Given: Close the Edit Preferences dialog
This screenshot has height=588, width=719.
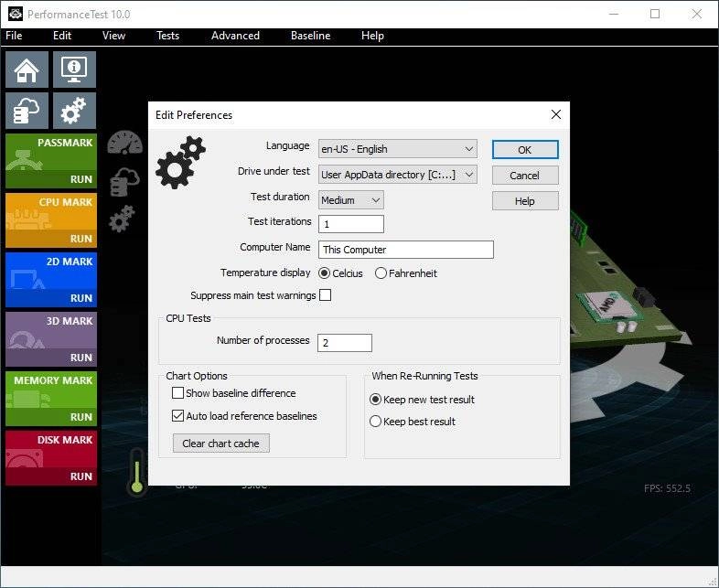Looking at the screenshot, I should pyautogui.click(x=556, y=114).
